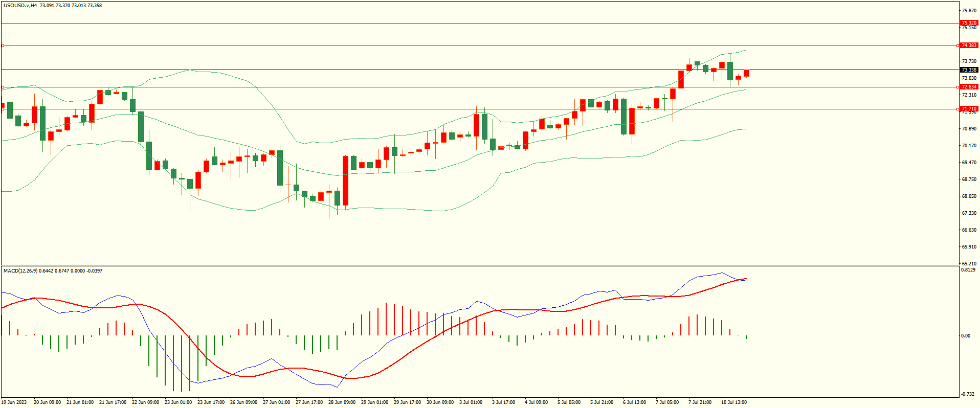Viewport: 980px width, 408px height.
Task: Click the 0.8129 MACD scale maximum
Action: (968, 269)
